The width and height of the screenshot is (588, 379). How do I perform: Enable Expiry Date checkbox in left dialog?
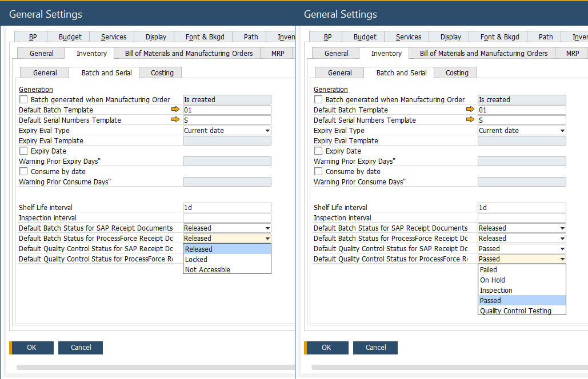click(23, 151)
